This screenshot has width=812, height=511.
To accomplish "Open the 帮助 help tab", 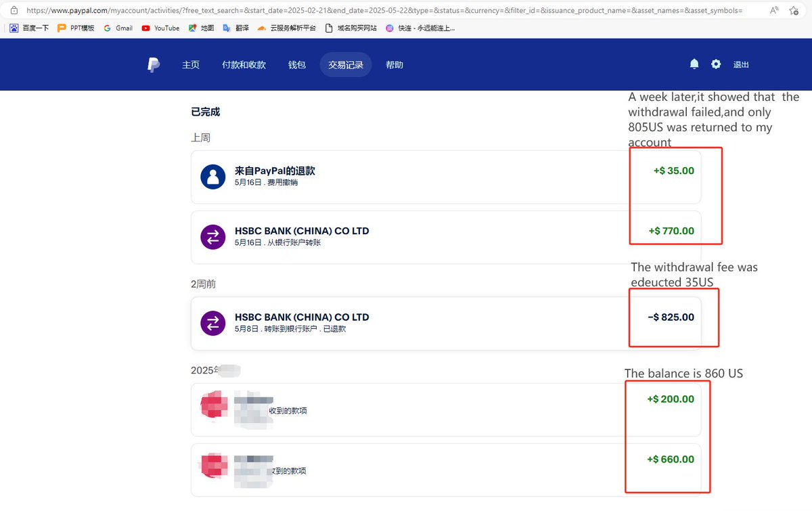I will click(x=394, y=65).
